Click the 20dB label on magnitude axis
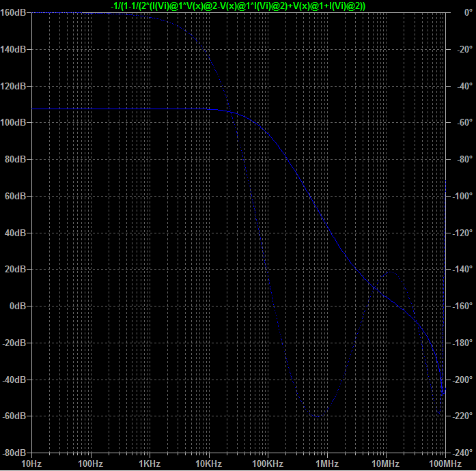 (x=16, y=269)
